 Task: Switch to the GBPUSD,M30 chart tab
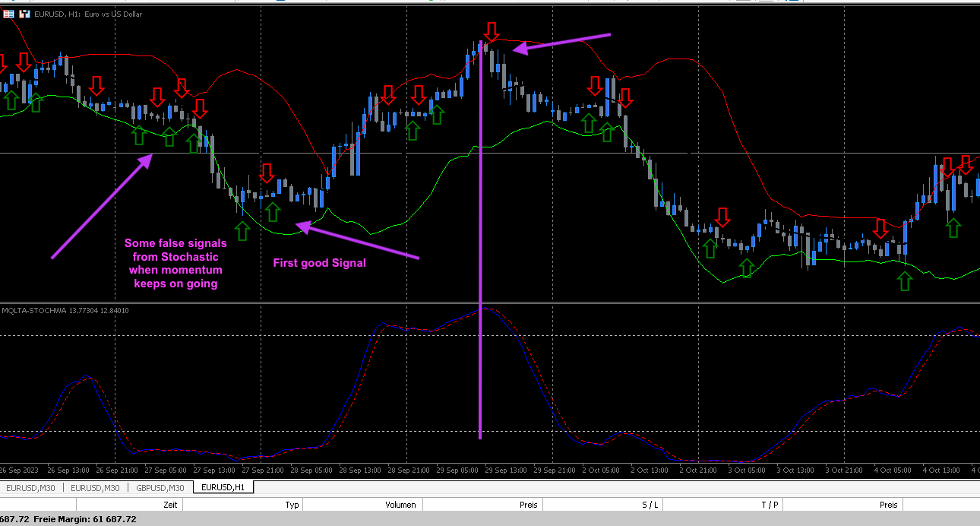pos(159,488)
